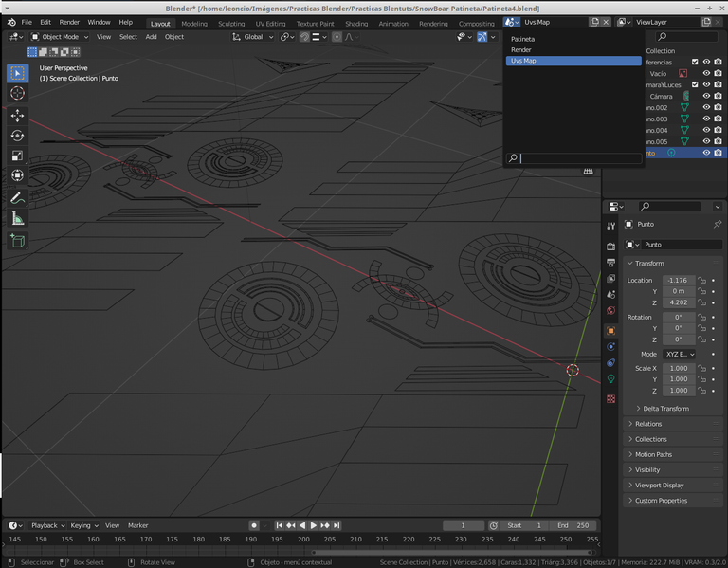Toggle the snapping magnet in the header

point(304,37)
